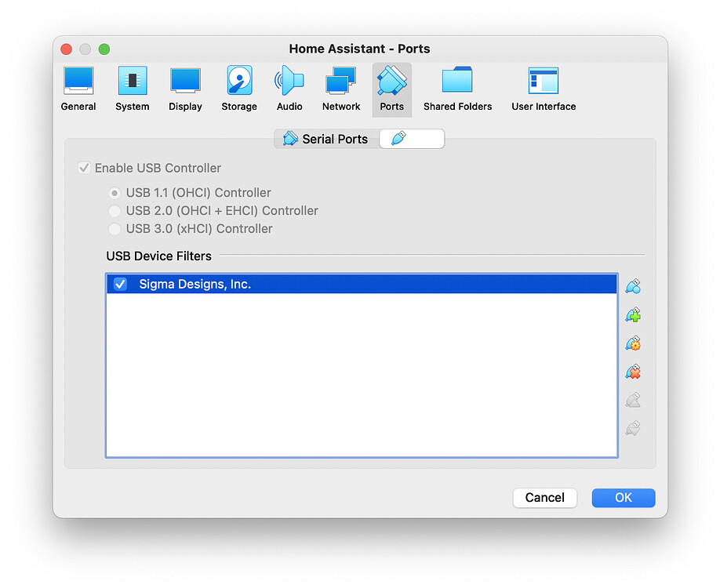The image size is (720, 588).
Task: Dismiss the dialog with Cancel
Action: tap(544, 497)
